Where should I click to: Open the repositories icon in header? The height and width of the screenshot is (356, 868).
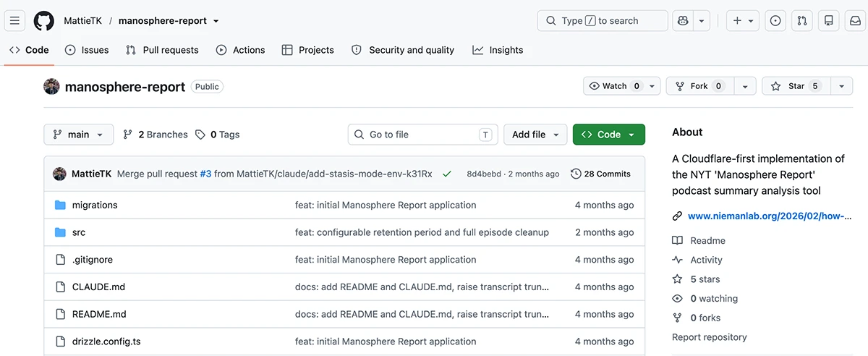pos(829,21)
